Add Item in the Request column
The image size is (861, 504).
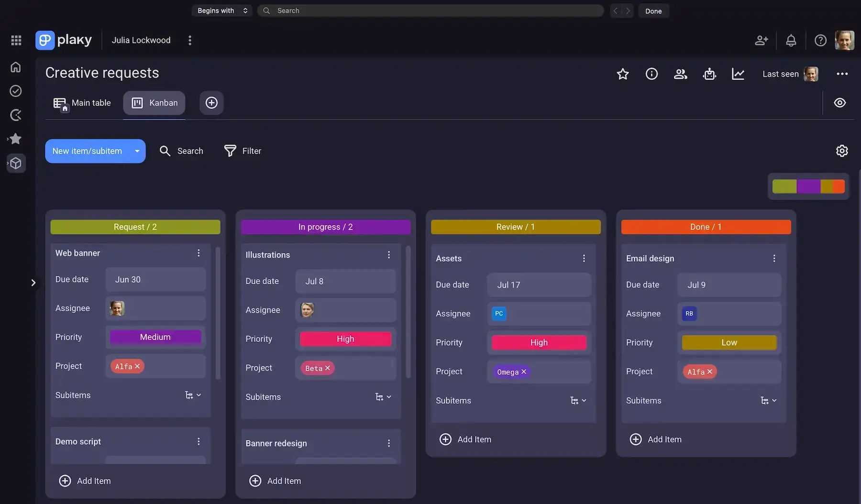(x=85, y=481)
